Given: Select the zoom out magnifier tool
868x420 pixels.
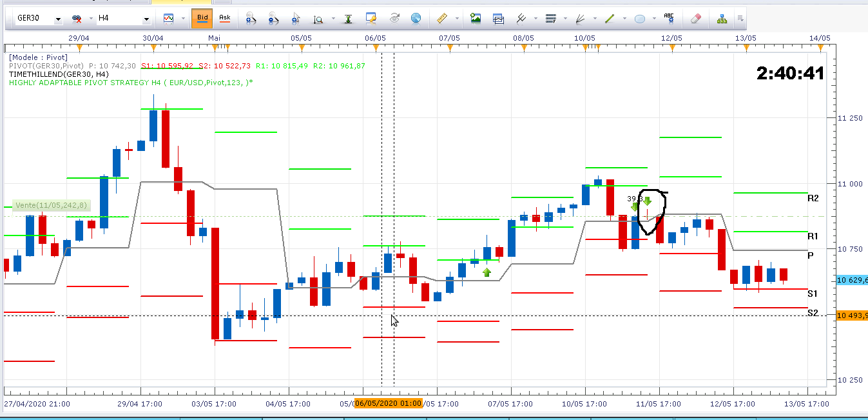Looking at the screenshot, I should click(x=273, y=19).
